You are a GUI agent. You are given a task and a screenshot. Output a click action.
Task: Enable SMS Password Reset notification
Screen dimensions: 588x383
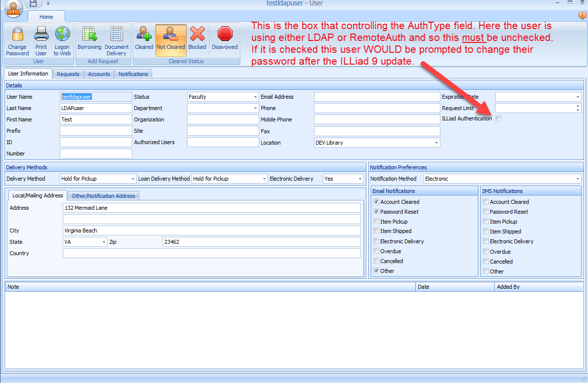(x=486, y=212)
